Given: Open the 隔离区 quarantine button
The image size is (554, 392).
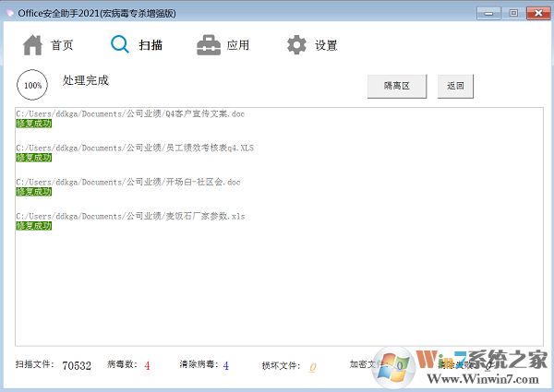Looking at the screenshot, I should pos(397,86).
